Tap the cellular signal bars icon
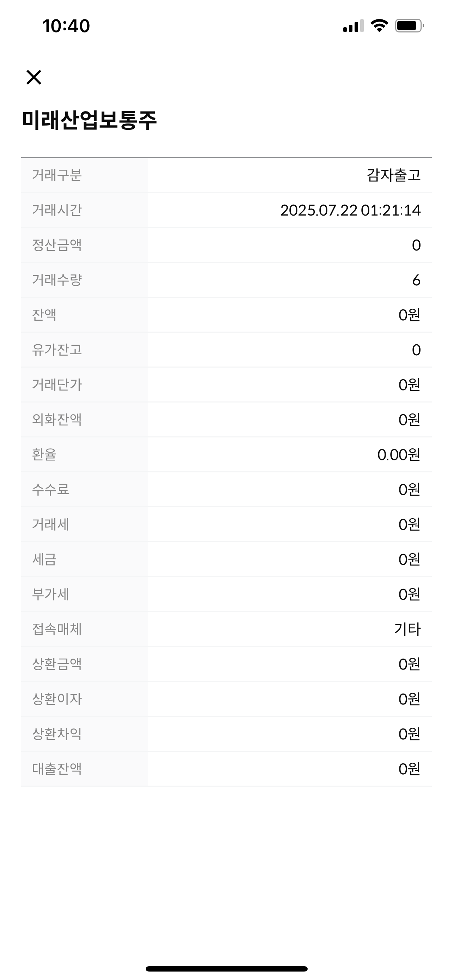Image resolution: width=453 pixels, height=980 pixels. [x=353, y=26]
